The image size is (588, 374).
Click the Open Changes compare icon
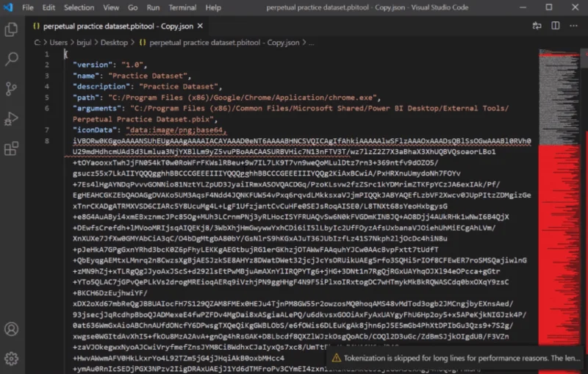537,26
